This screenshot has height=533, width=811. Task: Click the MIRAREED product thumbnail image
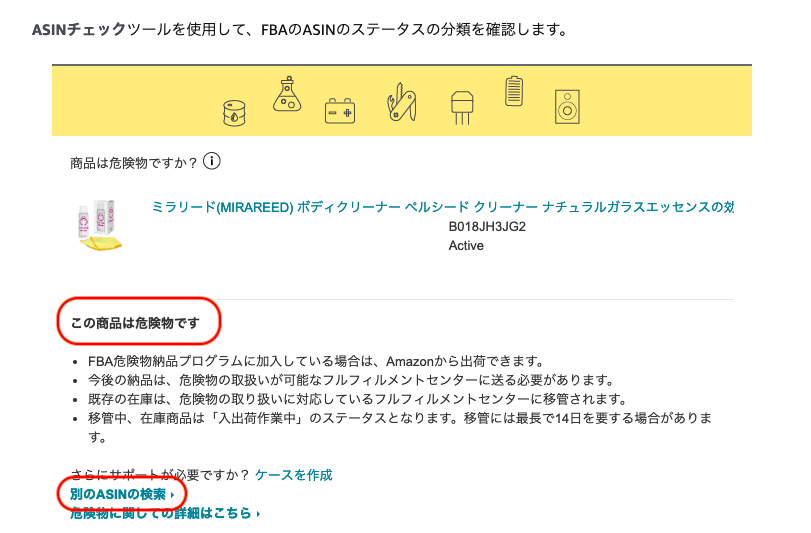click(98, 226)
